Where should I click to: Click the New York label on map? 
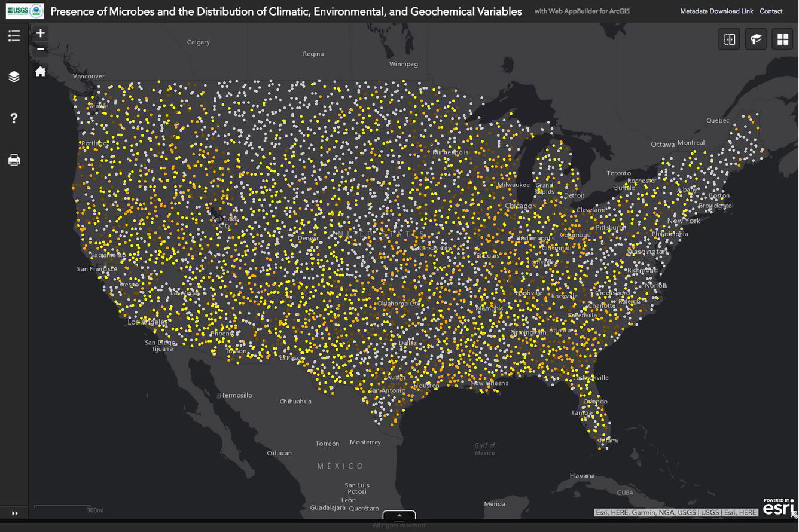684,221
